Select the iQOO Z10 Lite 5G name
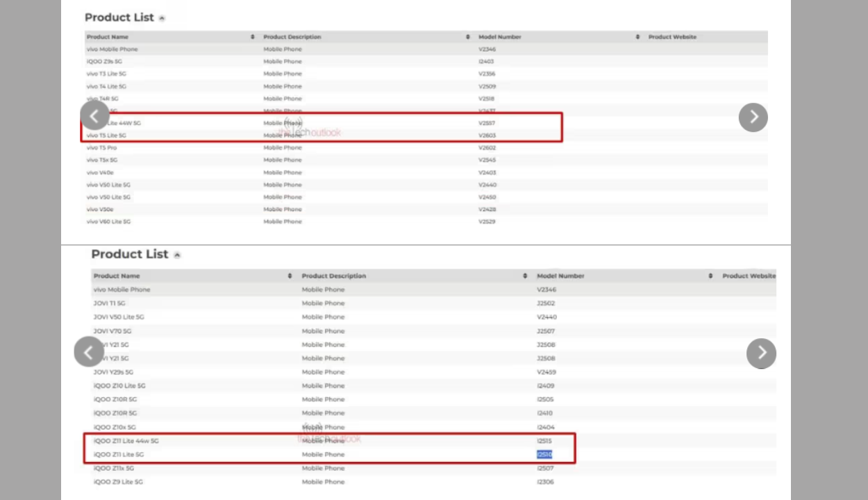Image resolution: width=868 pixels, height=500 pixels. pos(119,386)
